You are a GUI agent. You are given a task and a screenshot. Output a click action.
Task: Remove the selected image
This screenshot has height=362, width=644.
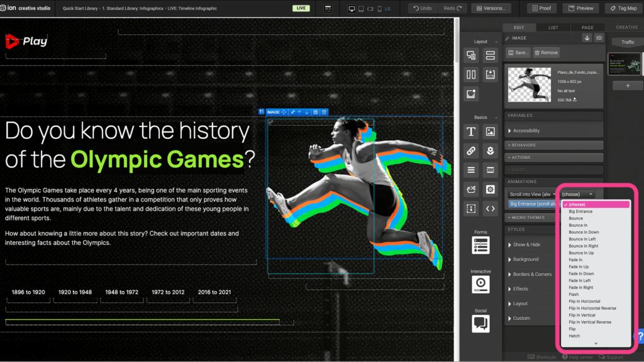point(547,53)
